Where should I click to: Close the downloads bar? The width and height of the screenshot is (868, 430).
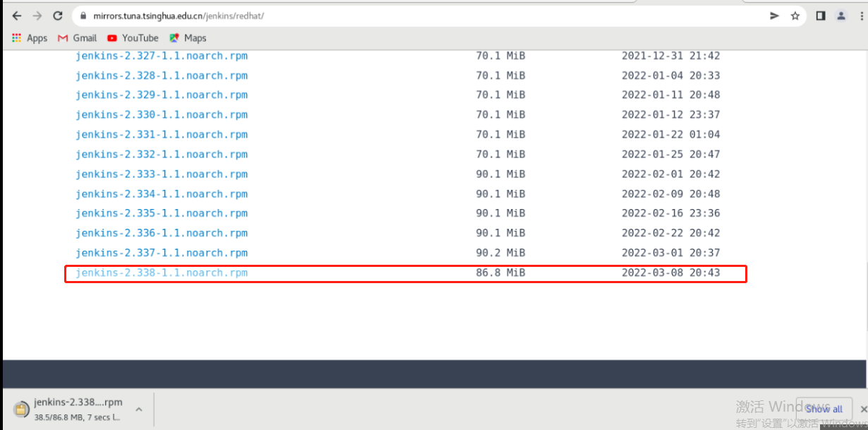click(863, 409)
